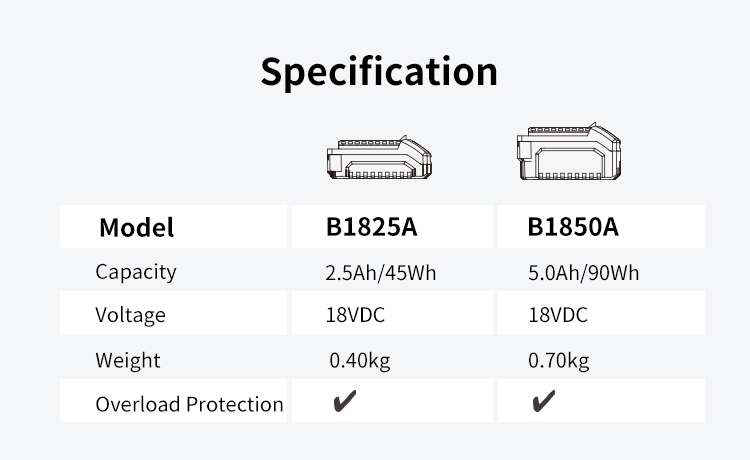Click the 0.40kg weight value

pos(359,360)
